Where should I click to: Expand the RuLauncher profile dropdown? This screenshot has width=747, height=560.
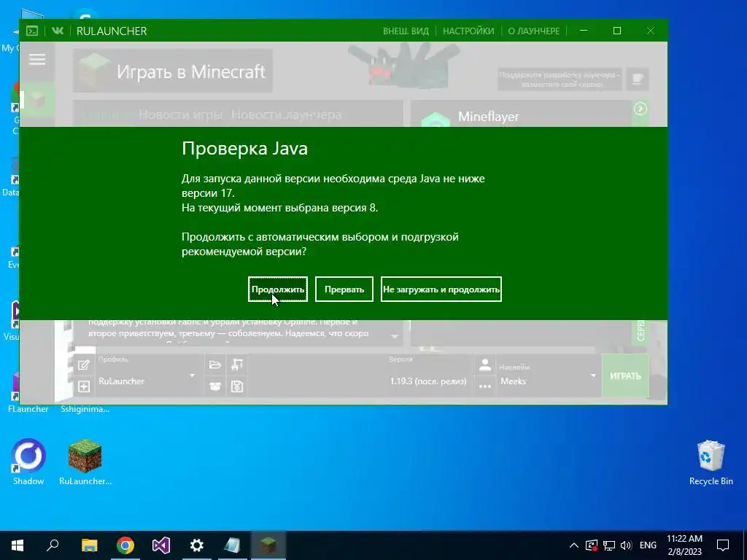pos(192,376)
